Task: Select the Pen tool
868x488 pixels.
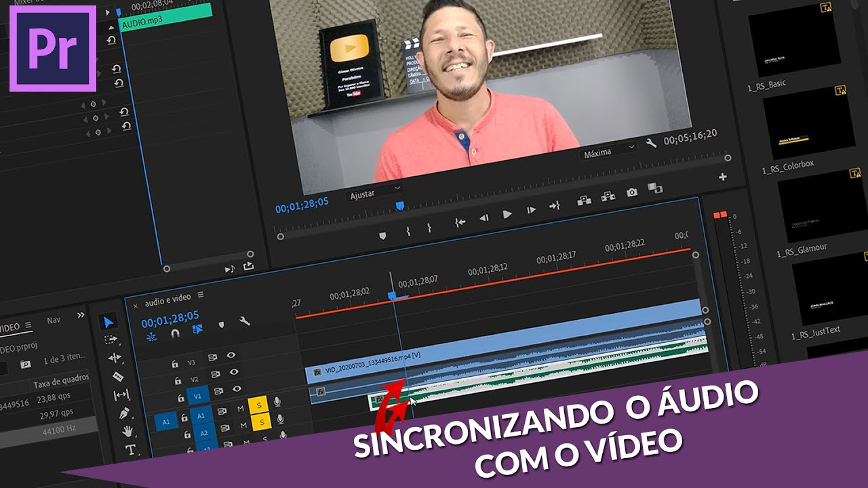Action: (x=124, y=413)
